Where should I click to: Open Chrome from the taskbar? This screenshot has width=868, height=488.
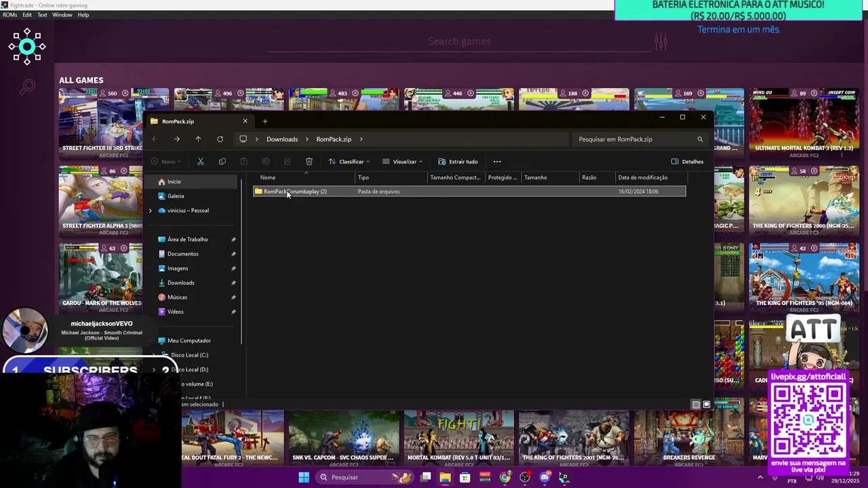505,477
